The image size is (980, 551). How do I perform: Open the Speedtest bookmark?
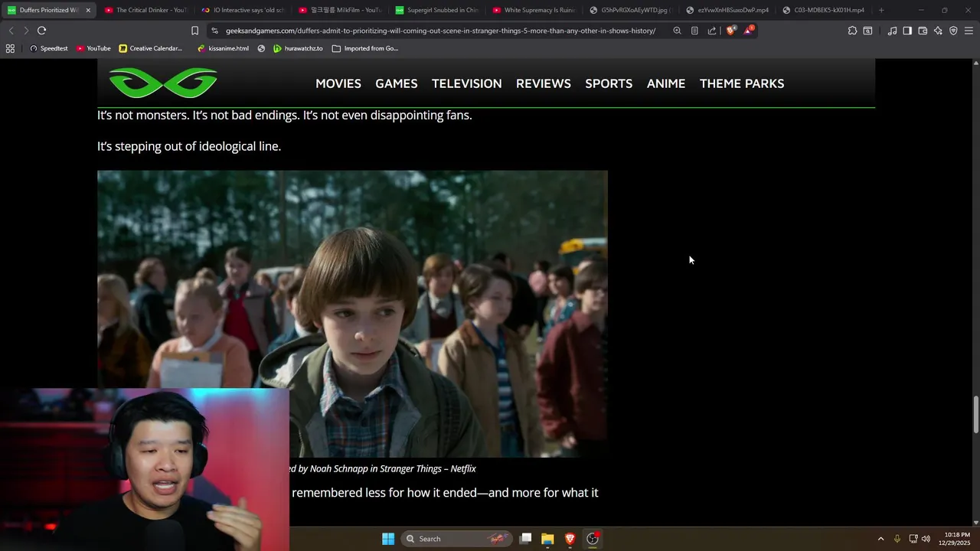(x=48, y=48)
